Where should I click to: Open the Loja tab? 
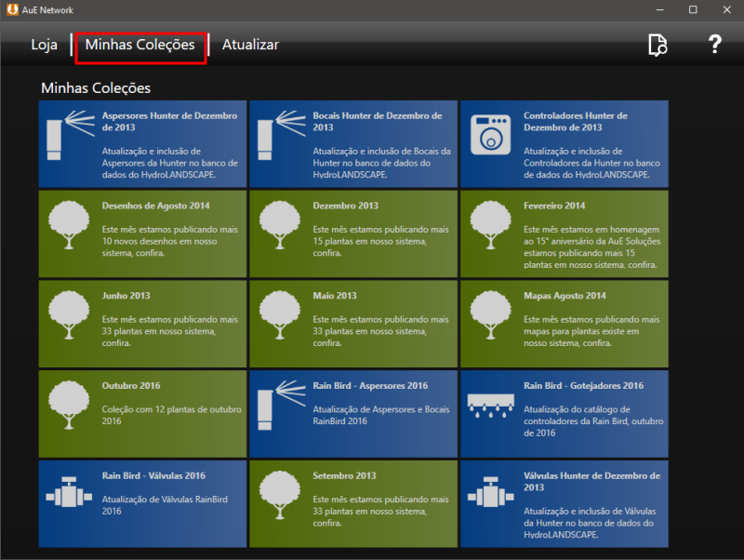[x=44, y=45]
